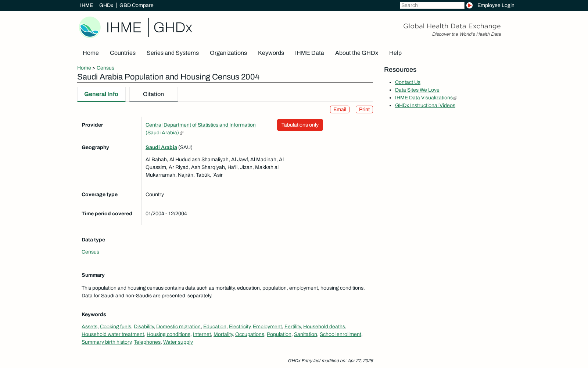Open the Sanitation keyword link

[x=305, y=334]
